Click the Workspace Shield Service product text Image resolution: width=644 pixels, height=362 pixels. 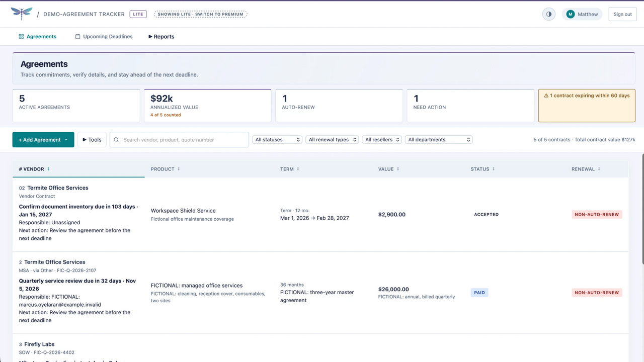(x=183, y=211)
